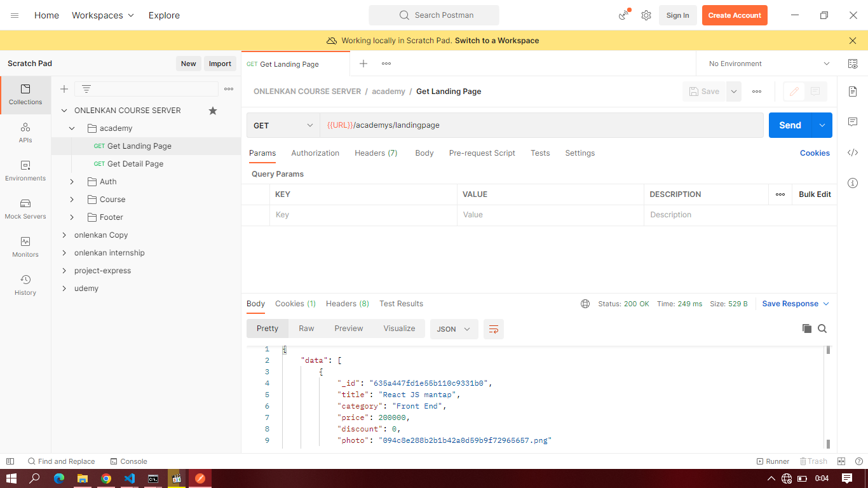The image size is (868, 488).
Task: Open the environment quick look icon
Action: (853, 64)
